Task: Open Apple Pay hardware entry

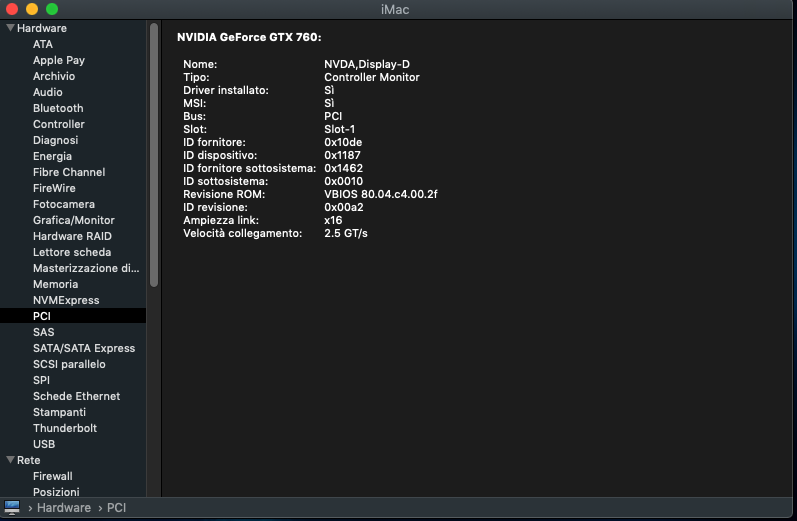Action: coord(58,60)
